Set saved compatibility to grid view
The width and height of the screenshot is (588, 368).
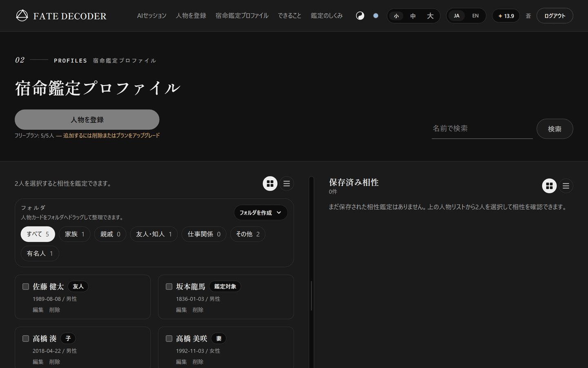click(549, 186)
